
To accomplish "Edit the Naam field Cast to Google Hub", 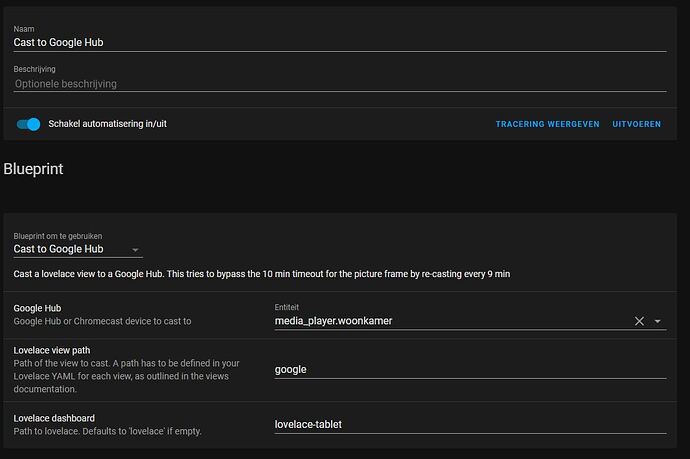I will (340, 42).
